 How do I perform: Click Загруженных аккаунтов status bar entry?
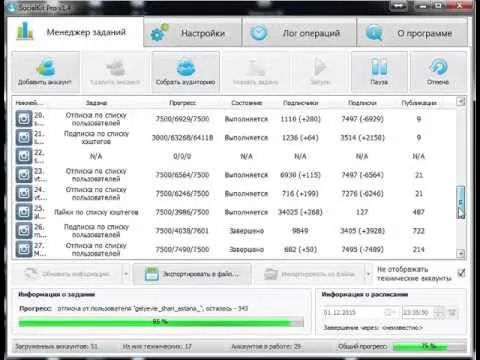point(57,347)
